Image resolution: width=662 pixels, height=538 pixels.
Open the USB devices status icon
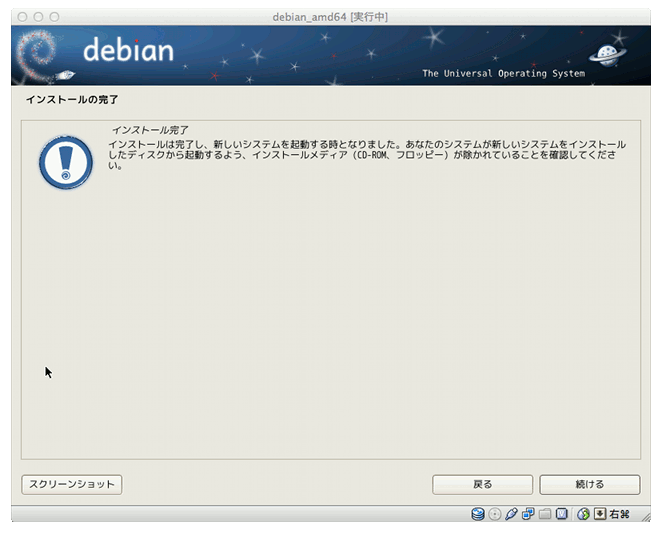[512, 514]
